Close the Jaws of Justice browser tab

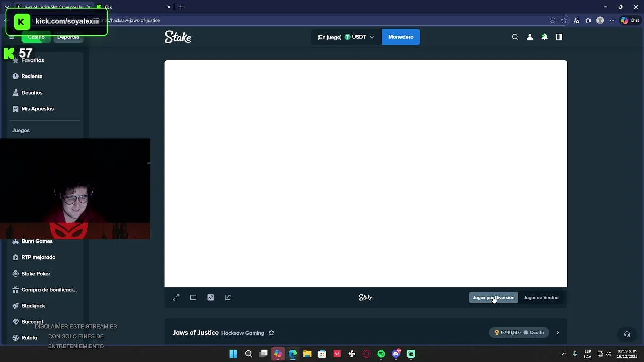[89, 7]
